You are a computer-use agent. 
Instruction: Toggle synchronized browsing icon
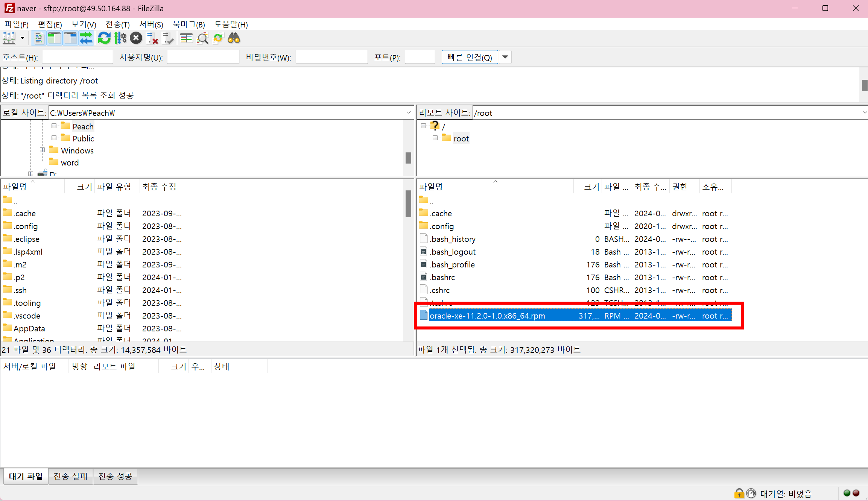[x=218, y=38]
